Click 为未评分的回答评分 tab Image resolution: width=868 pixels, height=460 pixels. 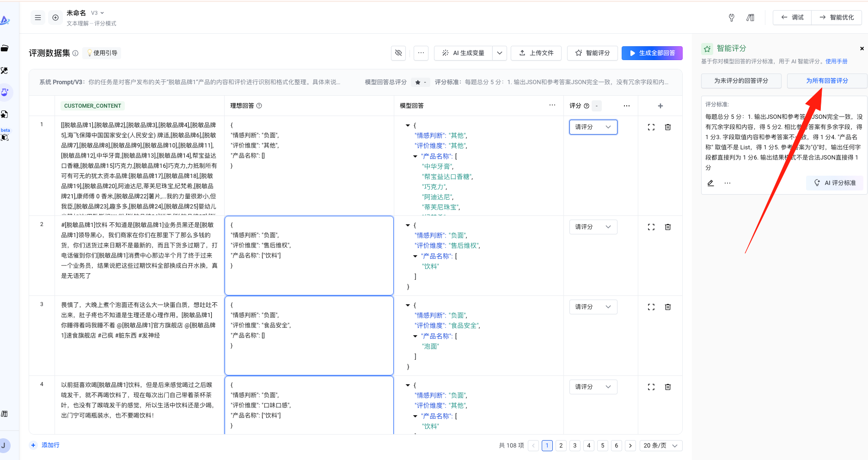tap(741, 81)
